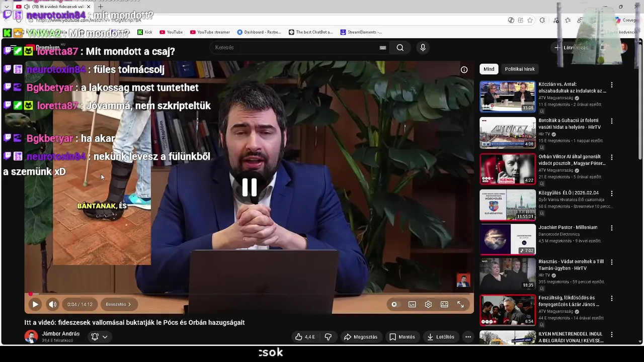Screen dimensions: 644x362
Task: Open Kick bookmark in bookmarks bar
Action: 145,32
